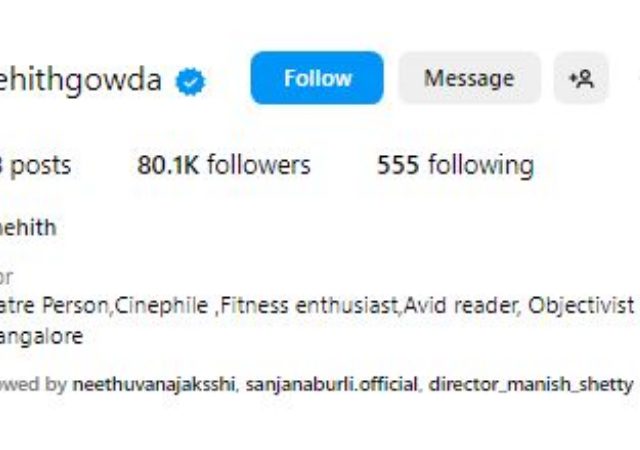Screen dimensions: 640x450
Task: Click the word Cinephile in the bio
Action: [161, 306]
